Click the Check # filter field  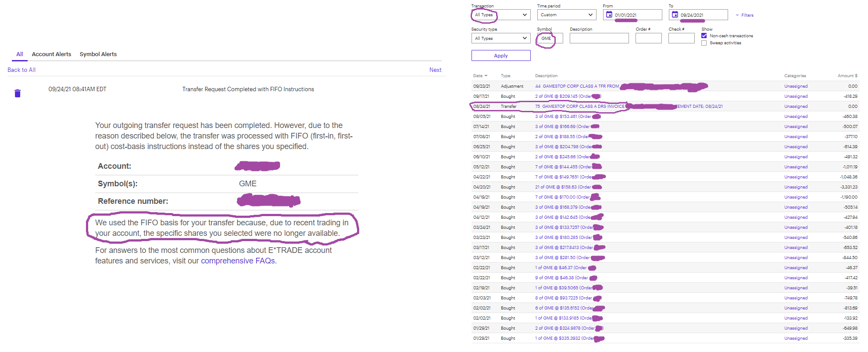pyautogui.click(x=682, y=38)
